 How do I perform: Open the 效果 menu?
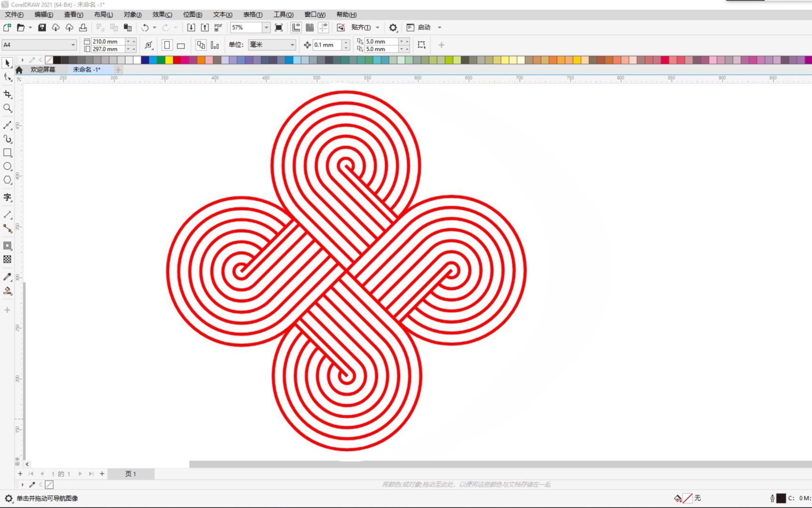[x=162, y=15]
